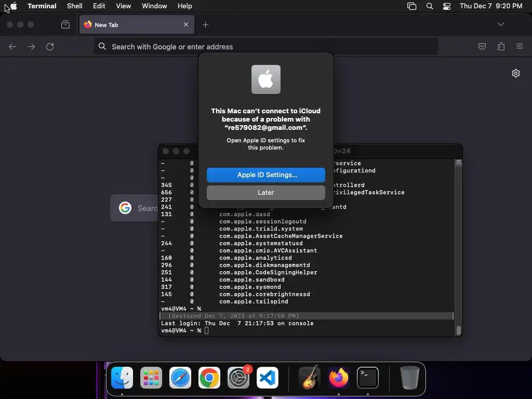532x399 pixels.
Task: Open the Shell menu
Action: (74, 6)
